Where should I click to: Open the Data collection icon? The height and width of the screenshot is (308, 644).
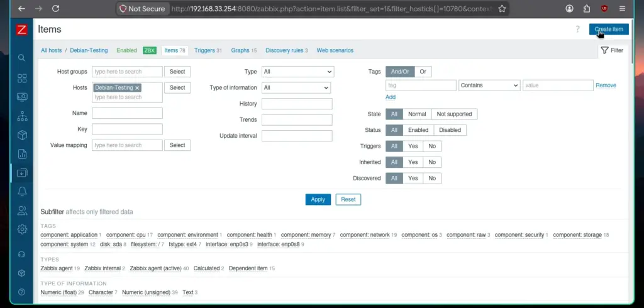[22, 173]
